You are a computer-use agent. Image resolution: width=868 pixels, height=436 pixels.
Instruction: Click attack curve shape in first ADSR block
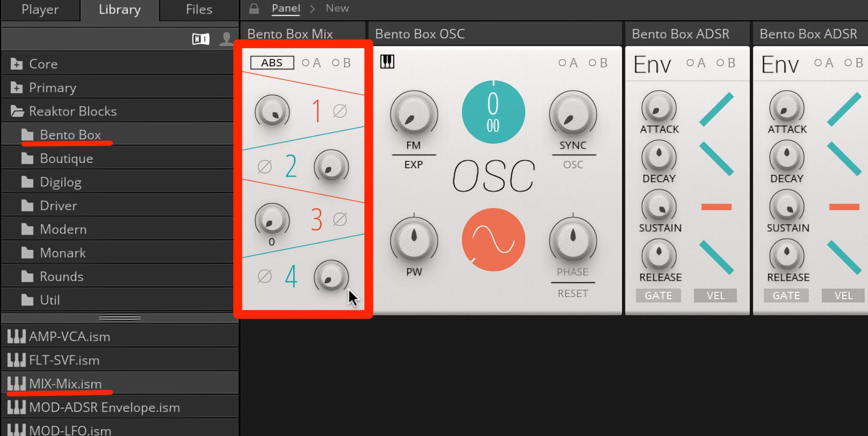coord(716,109)
